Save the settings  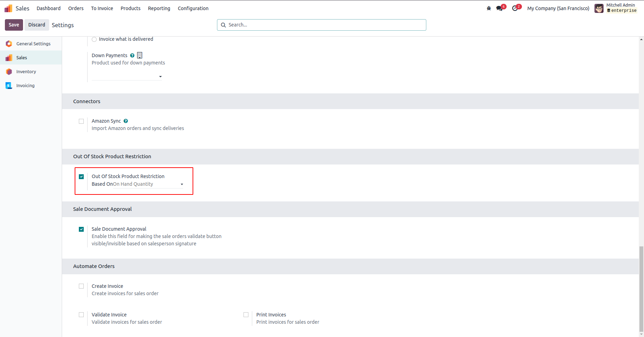tap(14, 25)
